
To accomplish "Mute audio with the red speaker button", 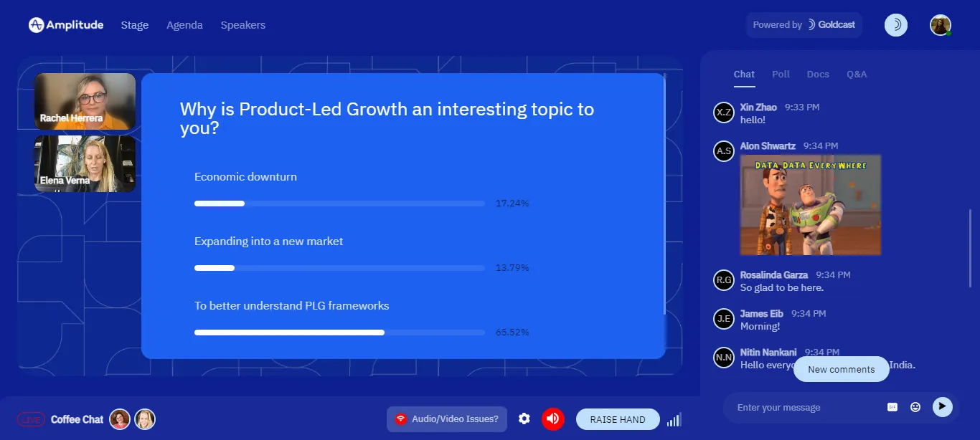I will tap(552, 419).
